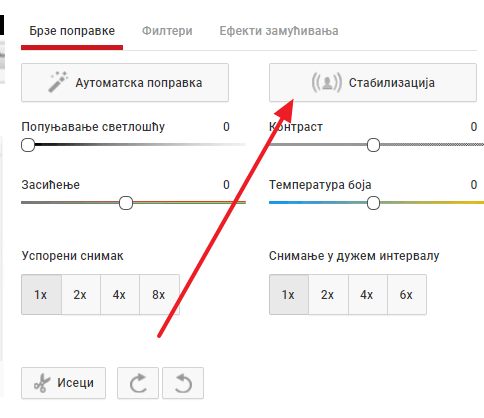Click the stabilization shaking-person icon
Image resolution: width=484 pixels, height=418 pixels.
[x=327, y=82]
